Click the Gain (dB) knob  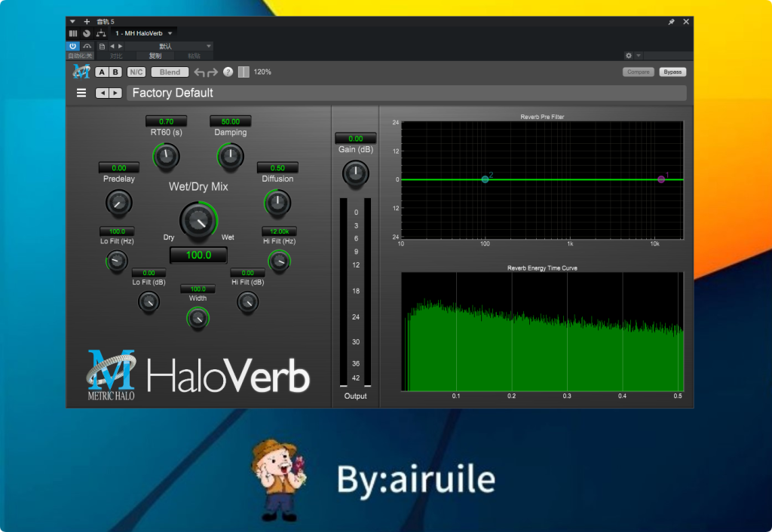click(356, 174)
